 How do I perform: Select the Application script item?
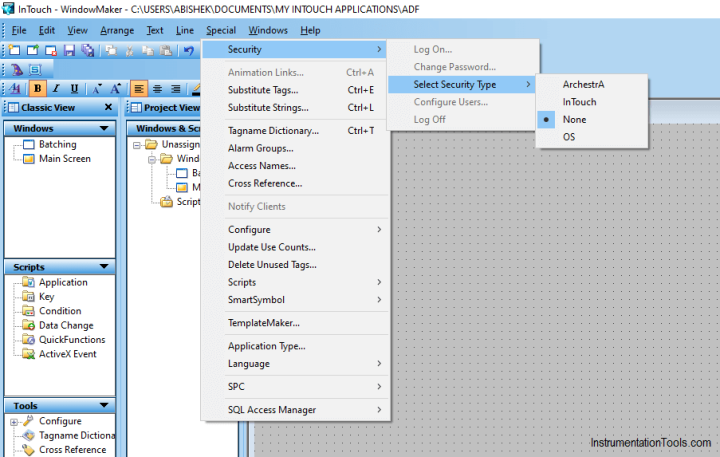click(63, 282)
